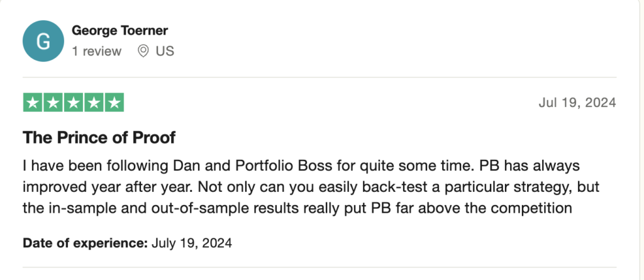Click the US country label

pos(165,52)
